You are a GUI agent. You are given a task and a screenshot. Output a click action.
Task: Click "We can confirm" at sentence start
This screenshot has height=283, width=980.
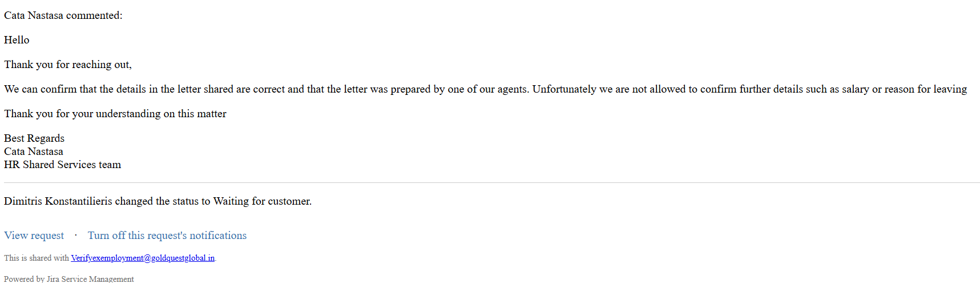pyautogui.click(x=40, y=89)
